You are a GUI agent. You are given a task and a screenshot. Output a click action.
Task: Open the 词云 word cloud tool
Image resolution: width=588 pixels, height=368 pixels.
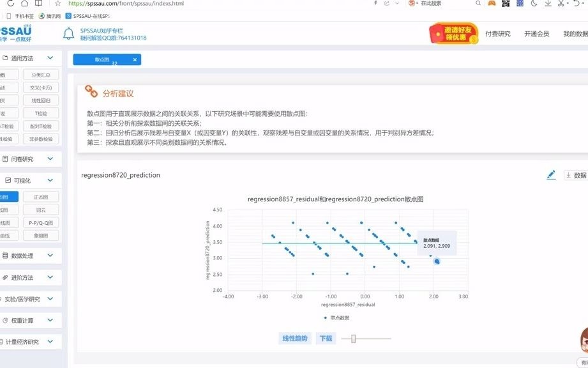tap(41, 210)
